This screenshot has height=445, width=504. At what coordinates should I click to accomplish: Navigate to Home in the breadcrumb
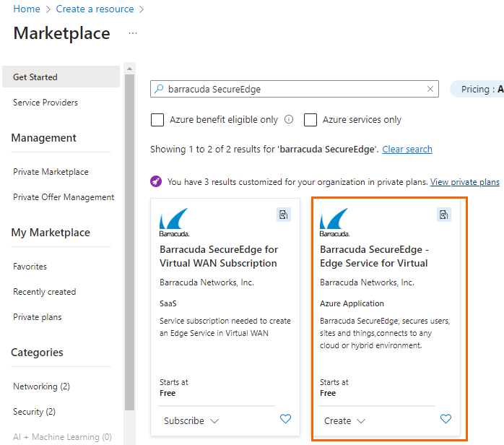[x=27, y=9]
